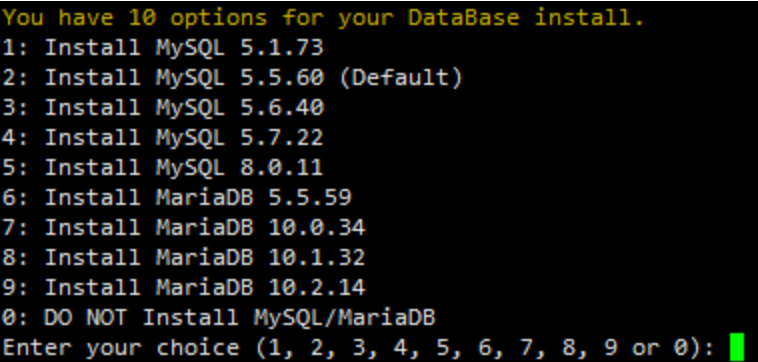This screenshot has width=758, height=362.
Task: Click the 'Enter your choice' prompt text
Action: 121,348
